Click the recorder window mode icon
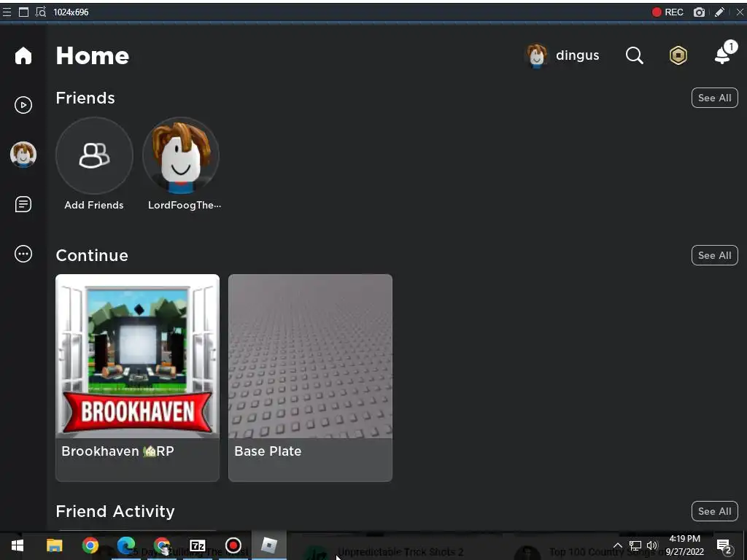This screenshot has width=747, height=560. (23, 12)
